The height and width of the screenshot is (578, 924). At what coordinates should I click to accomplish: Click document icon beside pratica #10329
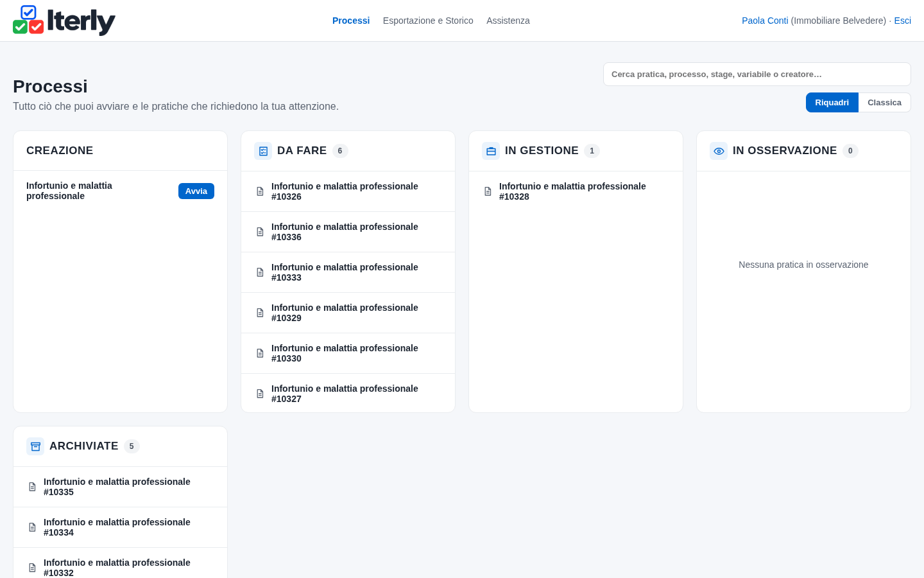[x=260, y=313]
